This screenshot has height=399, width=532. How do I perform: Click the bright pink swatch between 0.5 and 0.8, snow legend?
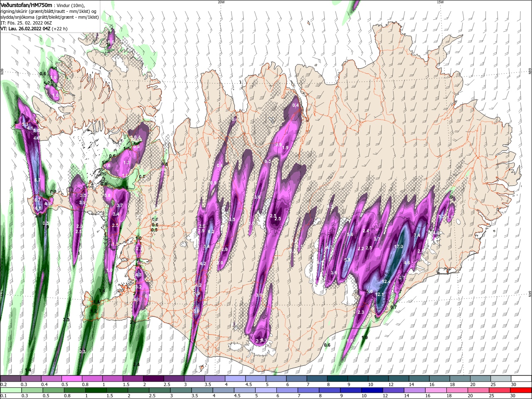click(71, 379)
